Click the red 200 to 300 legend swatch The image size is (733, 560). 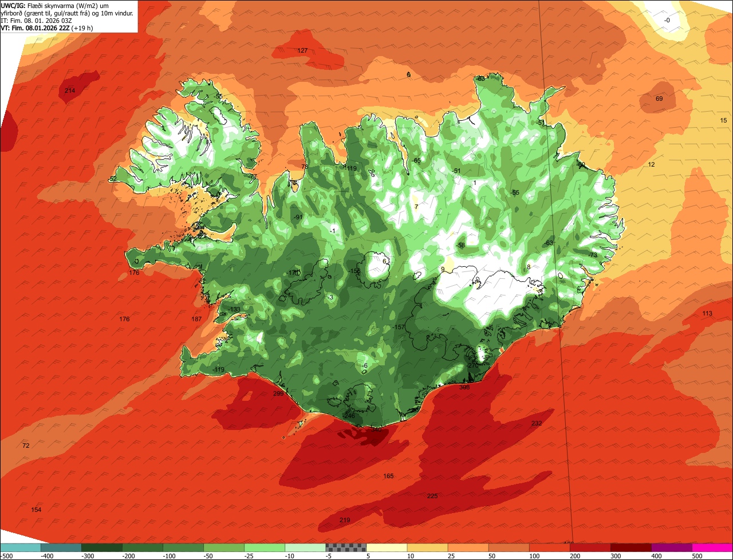(589, 547)
